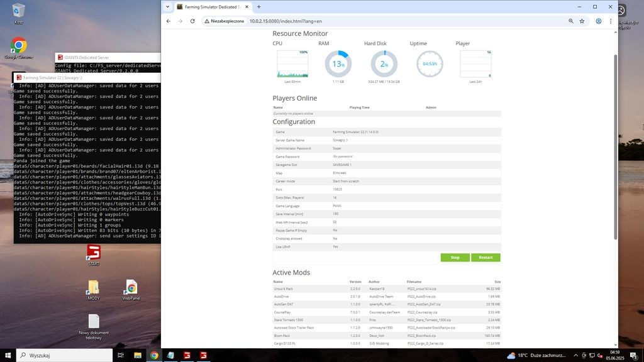Click the Wyszukaj taskbar search box
The height and width of the screenshot is (362, 644).
(x=64, y=355)
